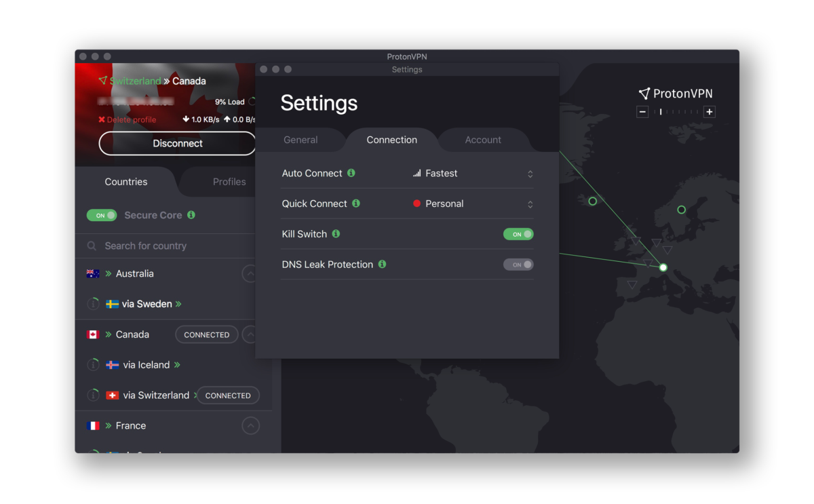Click CONNECTED button in the Canada row
Viewport: 814px width, 504px height.
[x=207, y=334]
